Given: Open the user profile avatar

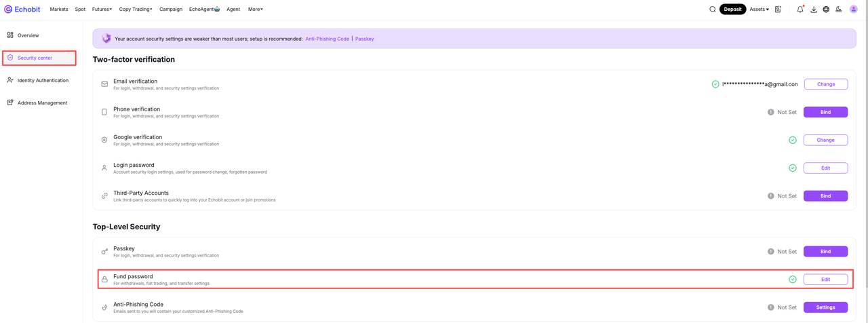Looking at the screenshot, I should (854, 9).
